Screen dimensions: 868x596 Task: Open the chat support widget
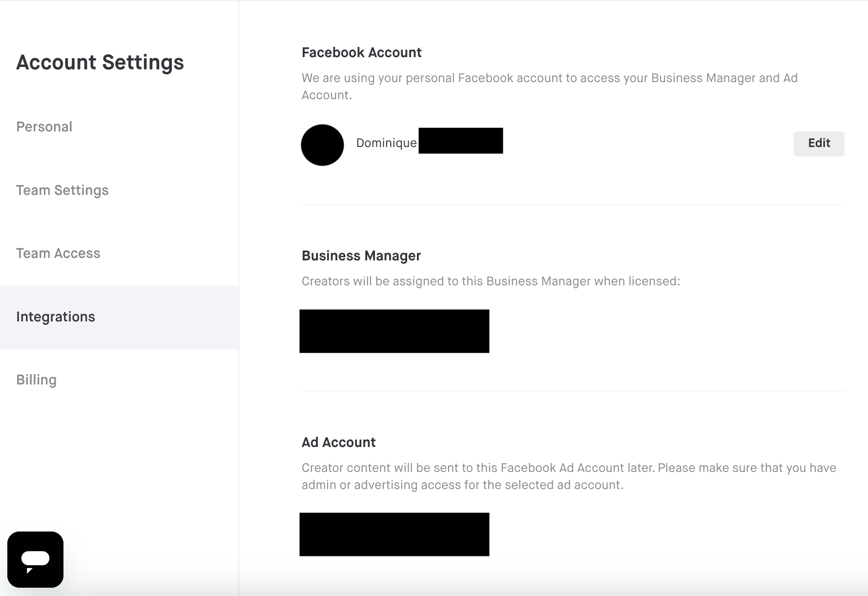point(35,559)
